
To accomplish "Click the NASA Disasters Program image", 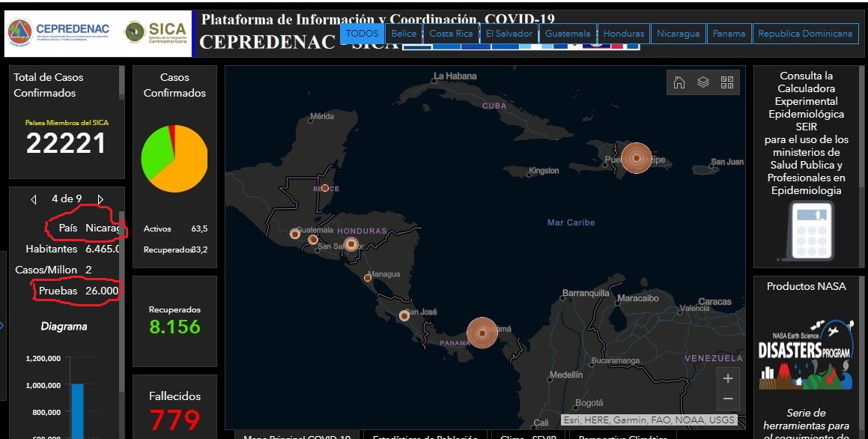I will pos(805,356).
